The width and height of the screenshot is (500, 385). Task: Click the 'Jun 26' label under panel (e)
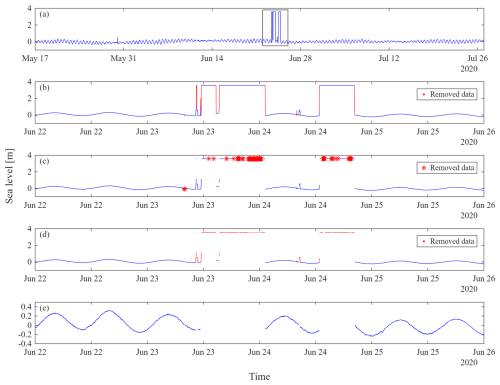point(484,352)
